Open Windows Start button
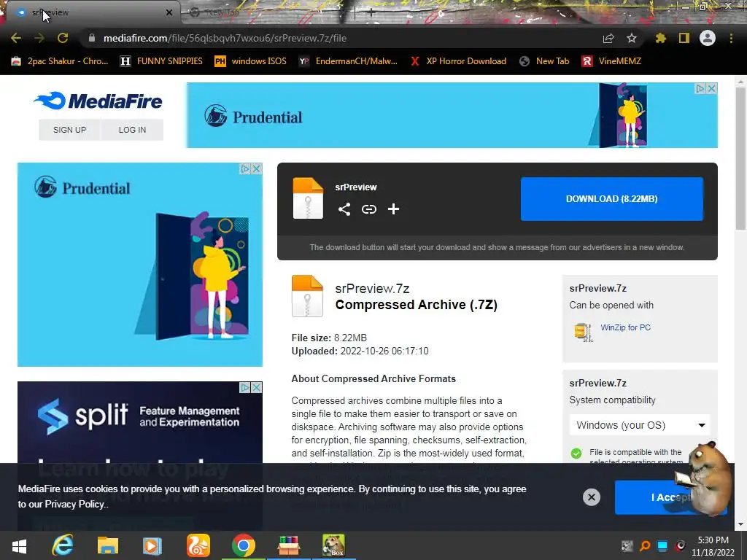The width and height of the screenshot is (747, 560). tap(19, 545)
